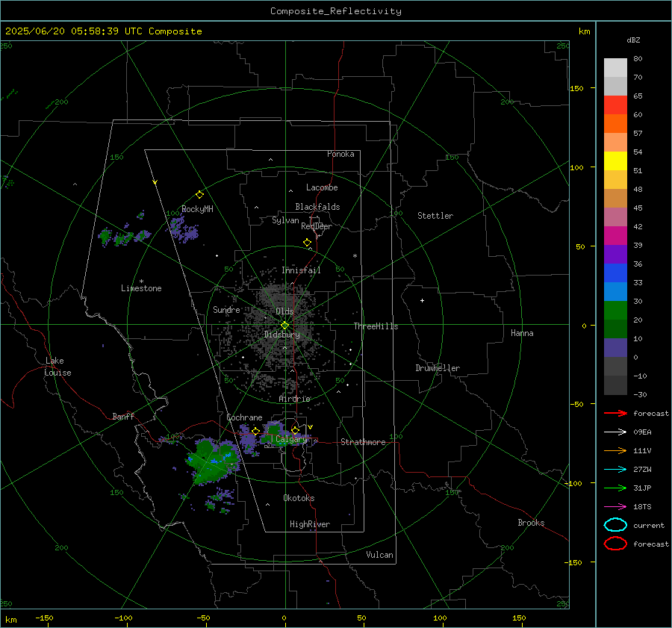
Task: Click the ThreeHills city label
Action: point(376,326)
